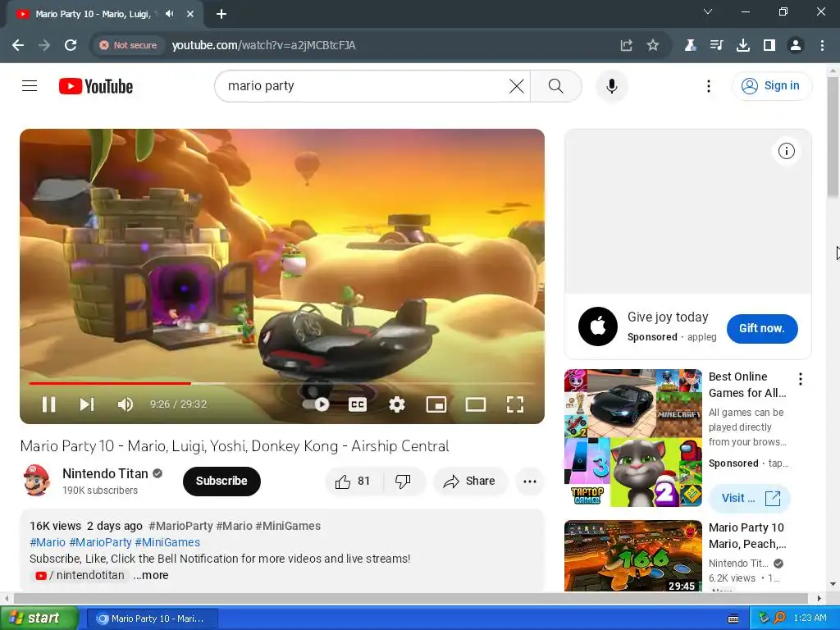Open the YouTube hamburger guide menu
840x630 pixels.
tap(30, 85)
